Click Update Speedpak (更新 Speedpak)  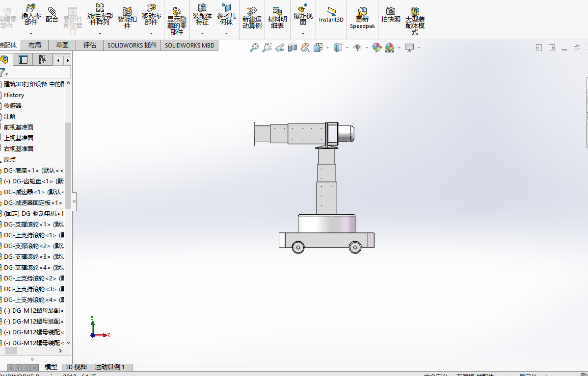point(362,17)
